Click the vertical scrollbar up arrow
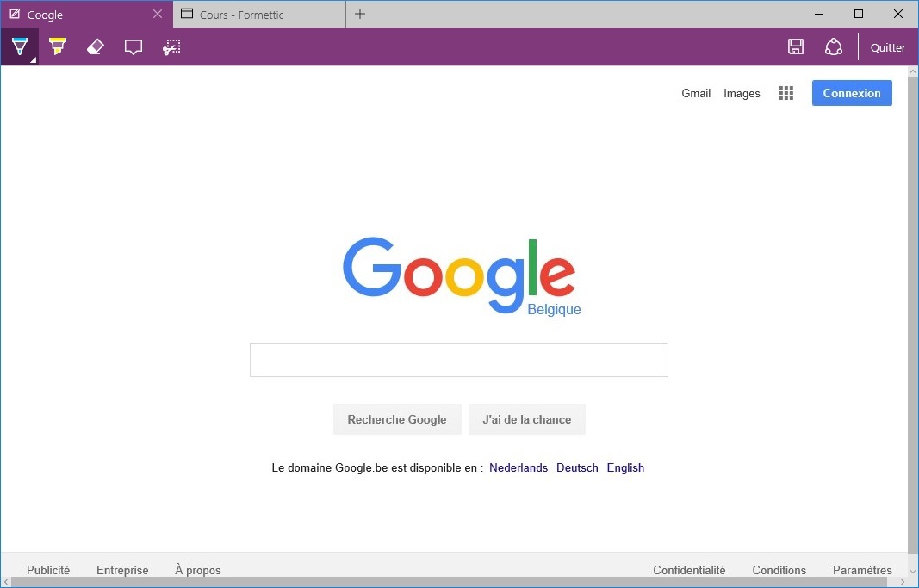This screenshot has width=919, height=588. click(x=913, y=71)
